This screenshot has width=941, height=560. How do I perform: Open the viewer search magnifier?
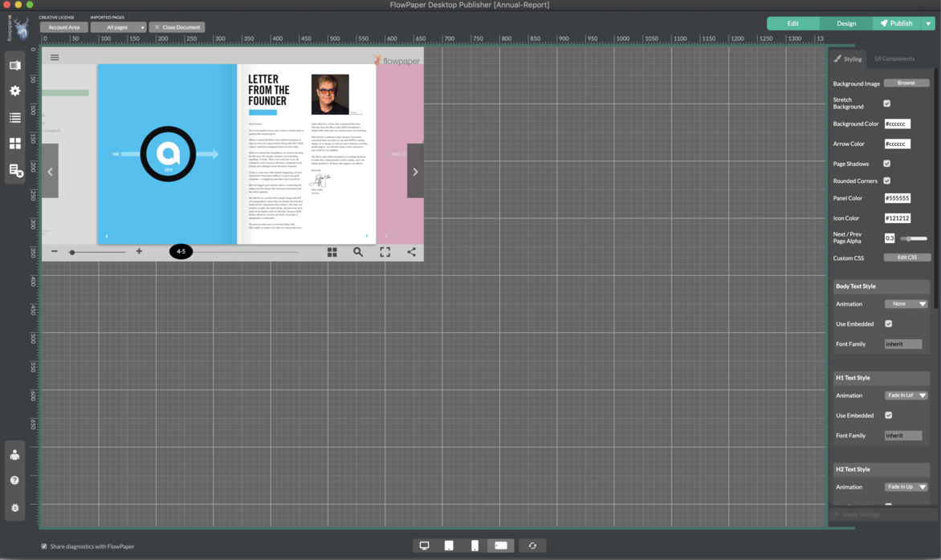pyautogui.click(x=358, y=252)
